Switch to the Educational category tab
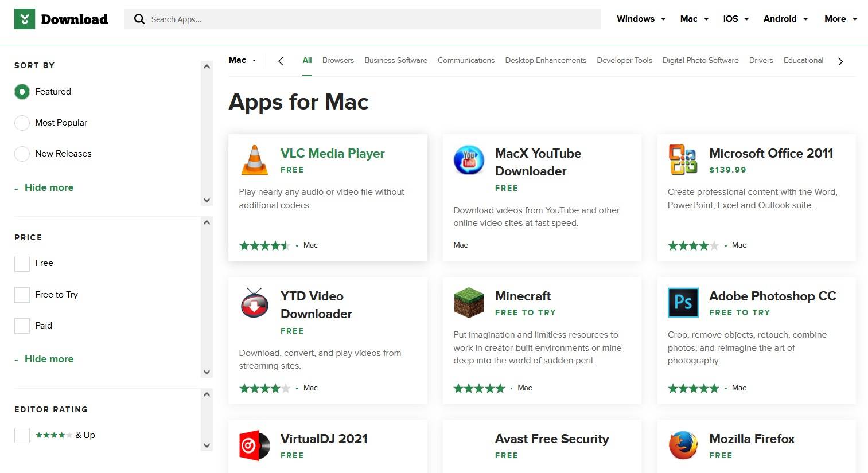 [803, 60]
